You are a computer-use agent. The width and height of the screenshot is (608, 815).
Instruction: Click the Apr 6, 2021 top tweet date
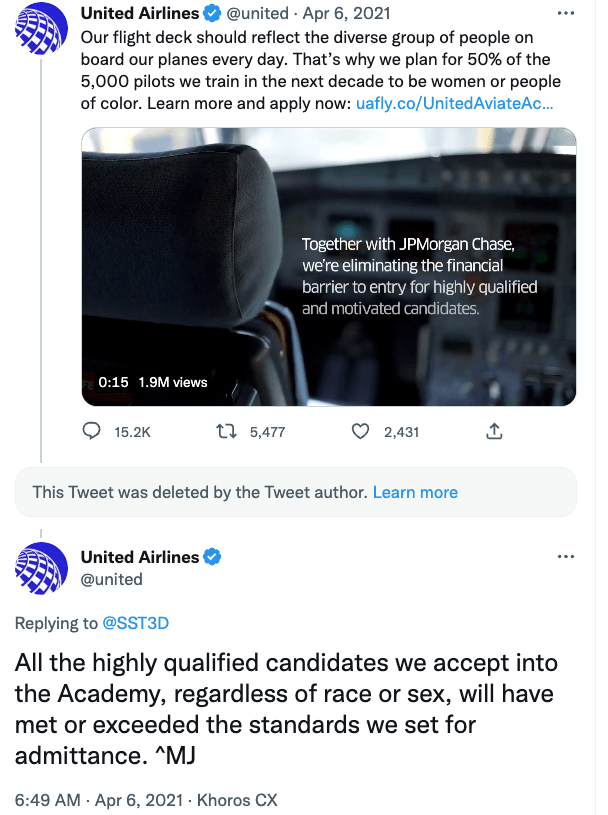point(346,14)
